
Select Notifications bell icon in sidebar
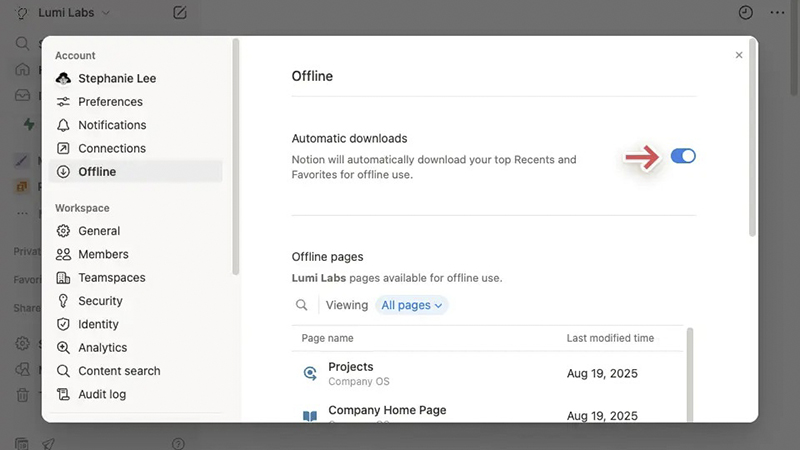64,125
